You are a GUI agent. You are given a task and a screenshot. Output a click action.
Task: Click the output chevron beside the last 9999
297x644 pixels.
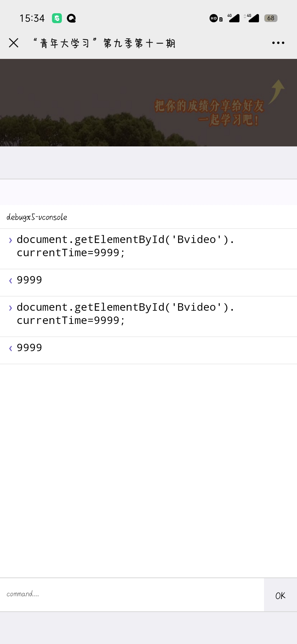(x=10, y=348)
